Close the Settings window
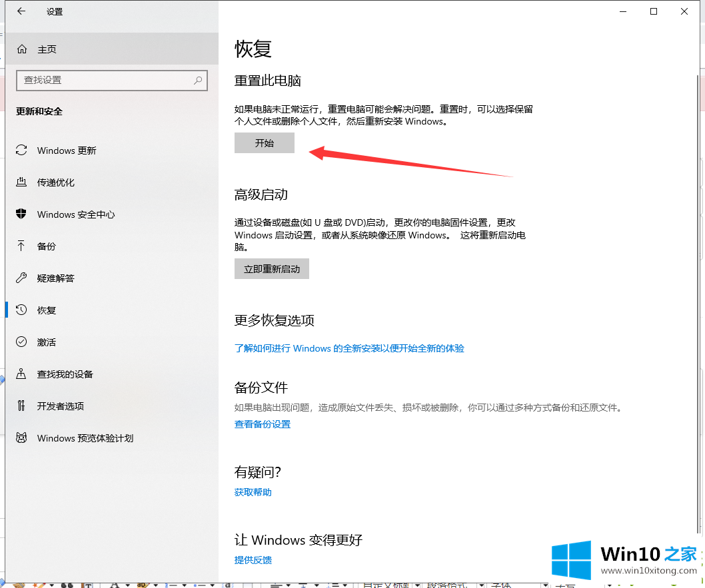This screenshot has height=588, width=705. pyautogui.click(x=684, y=12)
